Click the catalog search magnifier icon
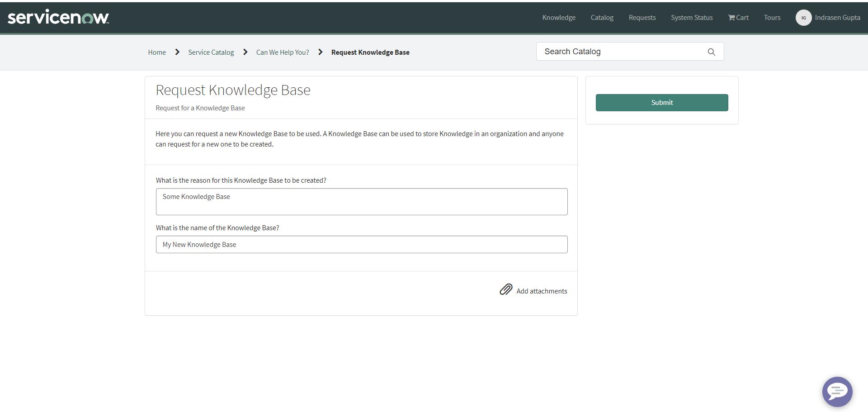868x412 pixels. coord(711,52)
